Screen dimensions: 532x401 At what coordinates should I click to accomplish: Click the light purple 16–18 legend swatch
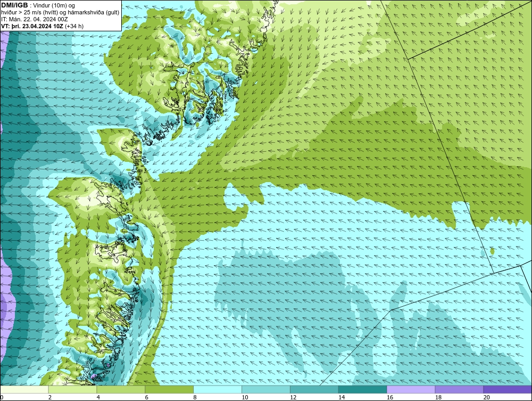click(x=411, y=389)
